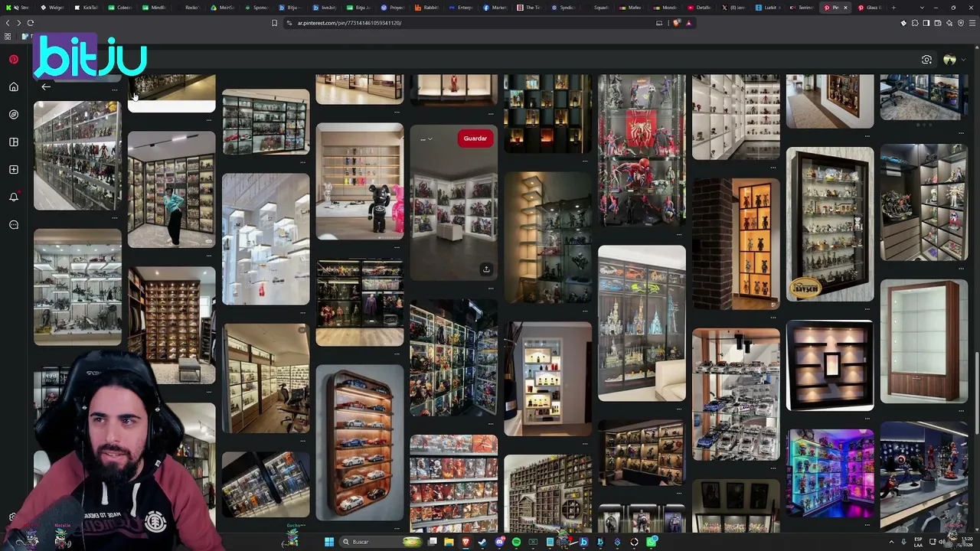Viewport: 980px width, 551px height.
Task: Open a new browser tab with the plus button
Action: pyautogui.click(x=893, y=8)
